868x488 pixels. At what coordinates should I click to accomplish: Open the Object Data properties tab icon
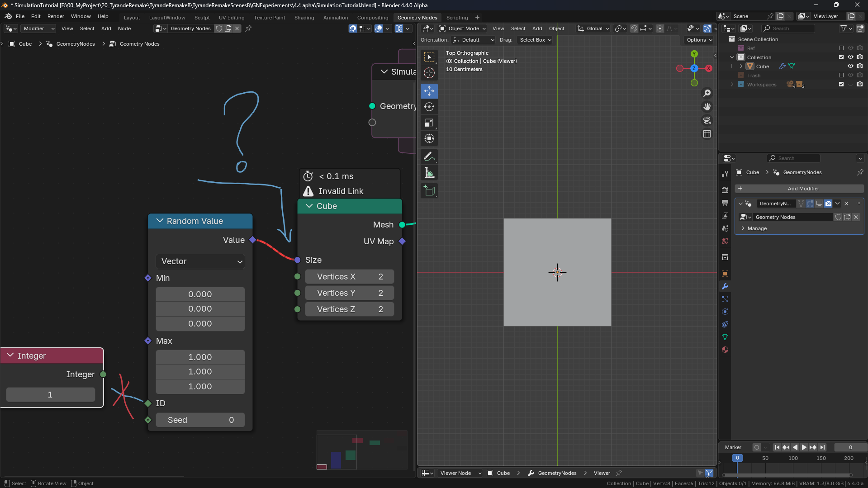725,337
